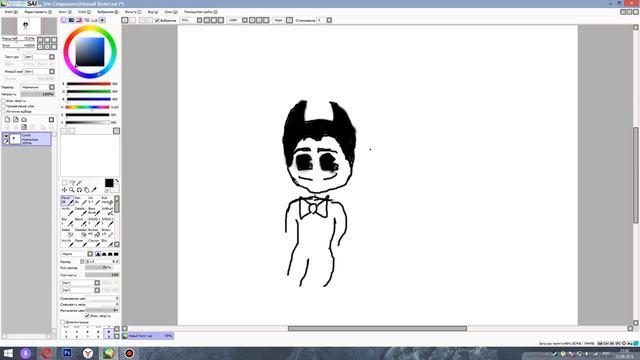Screen dimensions: 640x360
Task: Open the layer effect dropdown
Action: coord(52,71)
